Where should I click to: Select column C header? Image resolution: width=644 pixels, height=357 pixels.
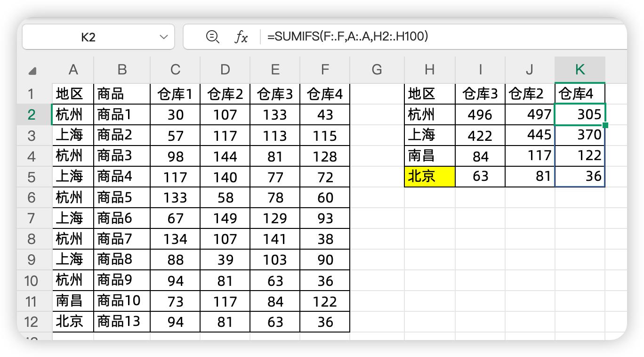(x=175, y=70)
